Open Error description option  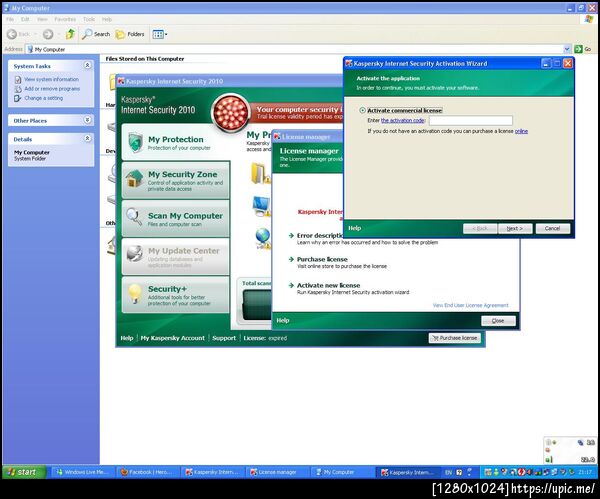(x=320, y=235)
